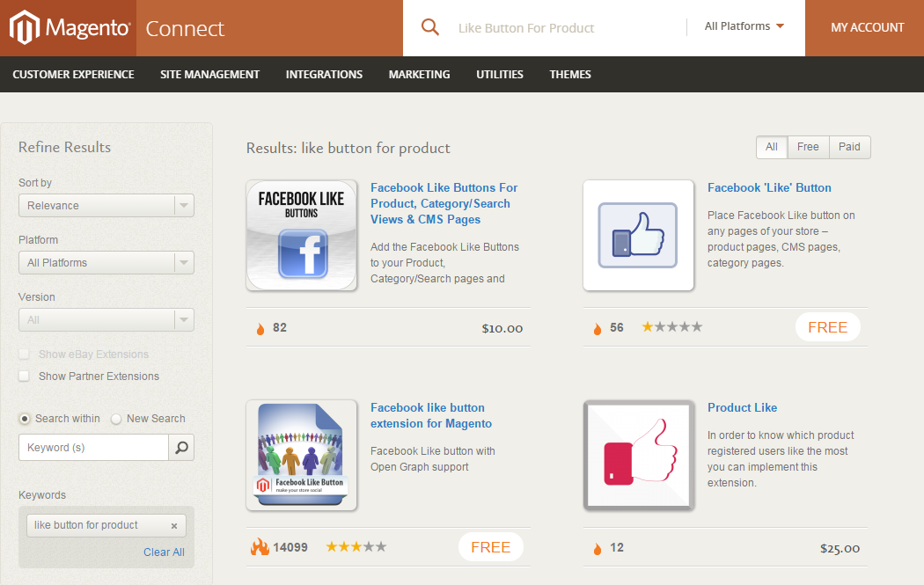
Task: Click the star rating of Facebook 'Like' Button
Action: (x=671, y=327)
